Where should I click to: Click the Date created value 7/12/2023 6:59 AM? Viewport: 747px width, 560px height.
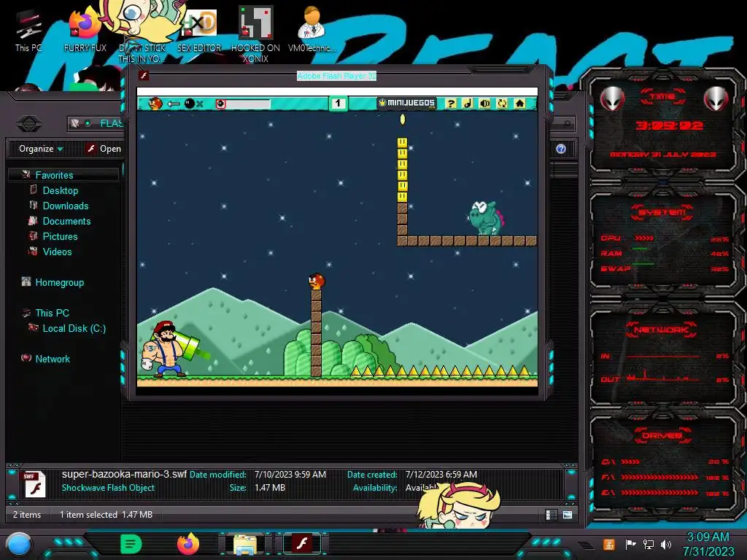441,474
